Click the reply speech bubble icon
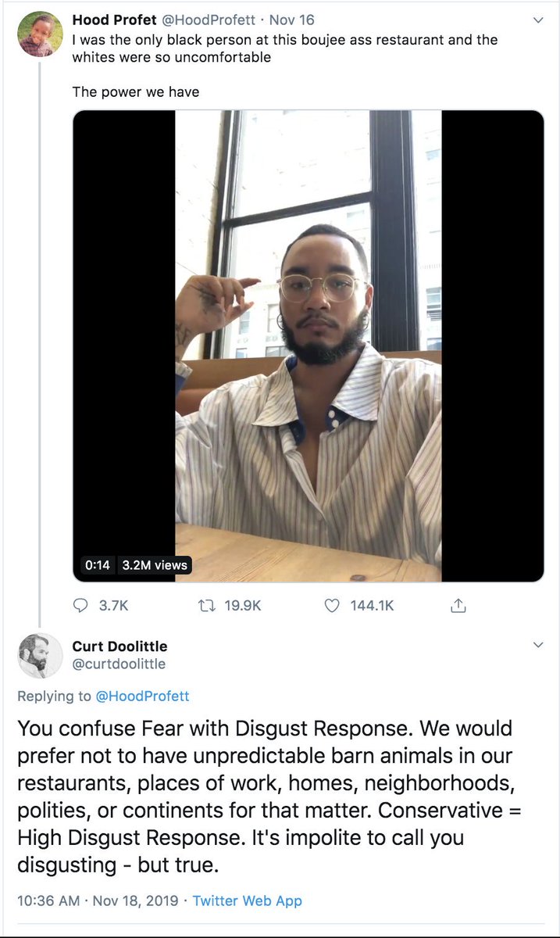The height and width of the screenshot is (938, 560). [x=81, y=606]
